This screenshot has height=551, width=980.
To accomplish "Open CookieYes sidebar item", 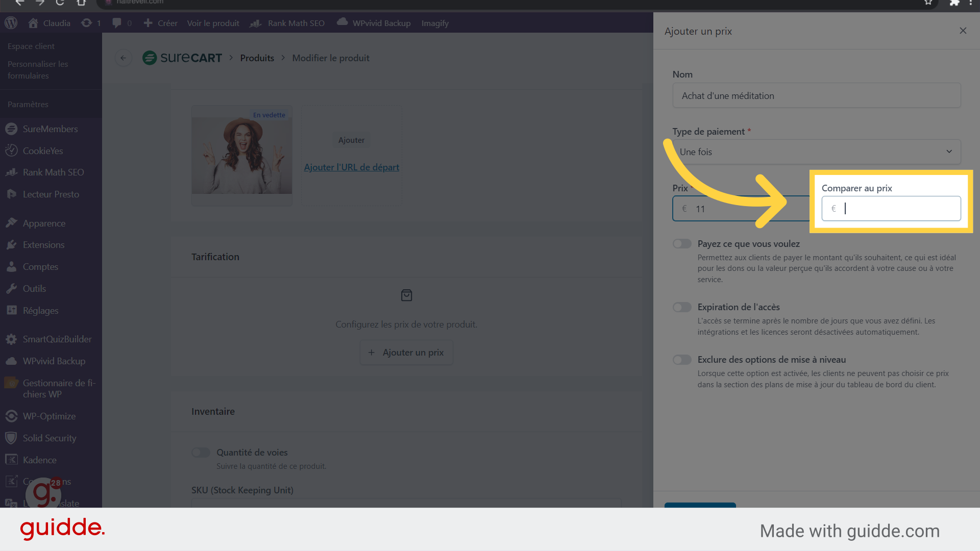I will [43, 151].
